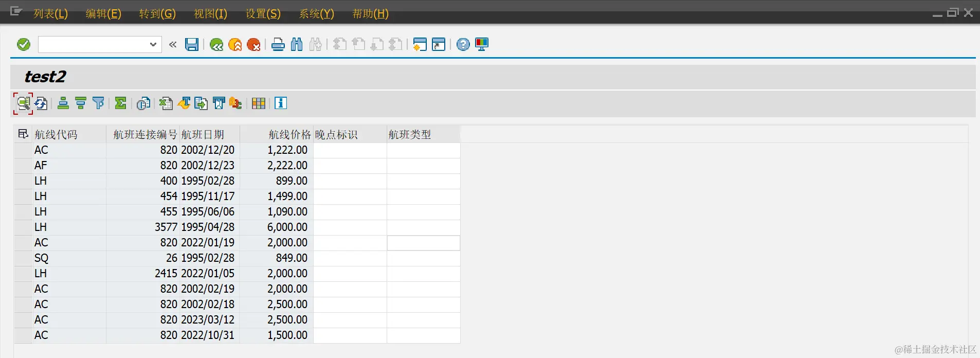Open the SAP window menu icon at top-left
Screen dimensions: 980x358
tap(16, 11)
